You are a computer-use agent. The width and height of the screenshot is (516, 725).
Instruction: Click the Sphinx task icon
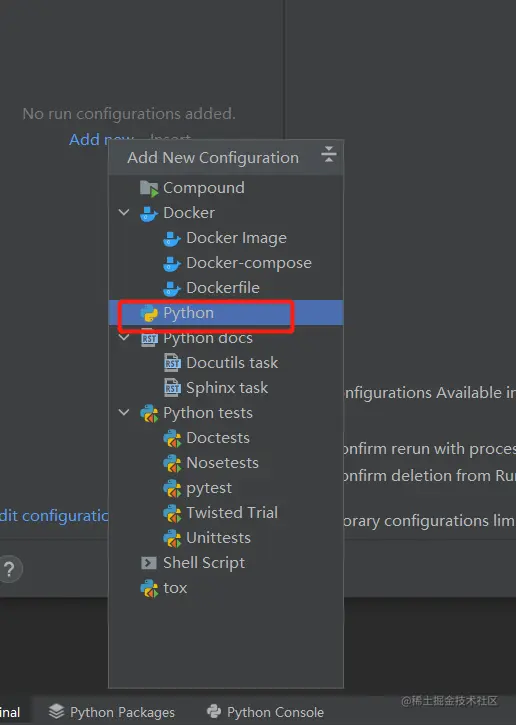click(172, 388)
